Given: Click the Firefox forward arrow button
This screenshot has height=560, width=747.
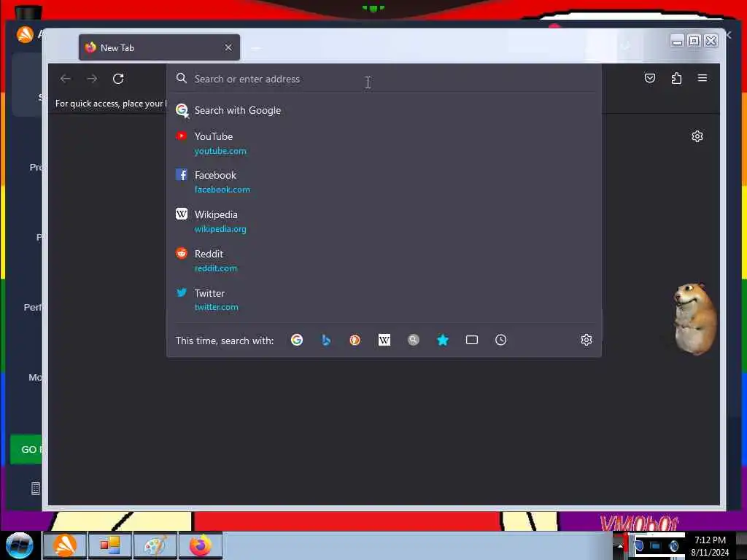Looking at the screenshot, I should [x=92, y=79].
